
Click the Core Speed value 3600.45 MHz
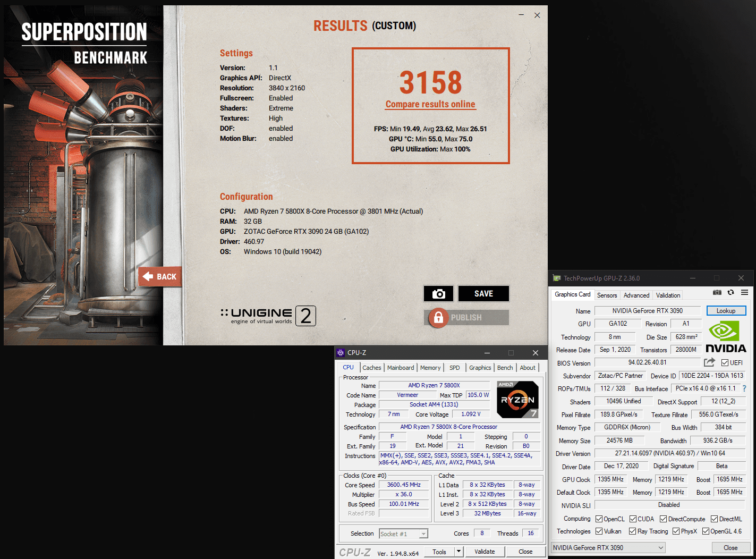[x=404, y=485]
